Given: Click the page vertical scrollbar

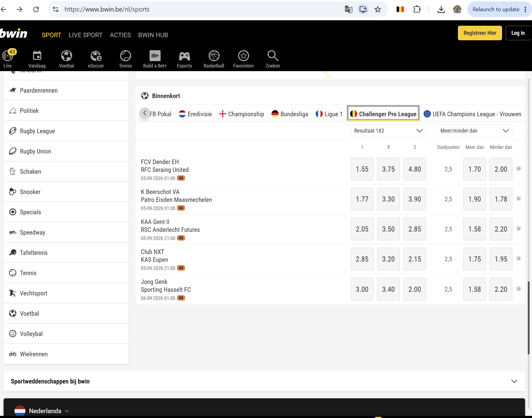Looking at the screenshot, I should coord(529,318).
